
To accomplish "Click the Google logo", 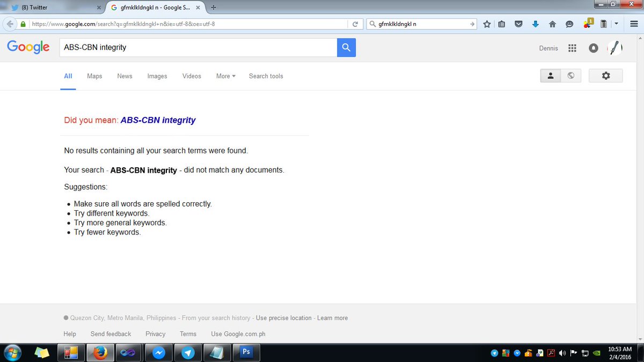I will click(28, 48).
